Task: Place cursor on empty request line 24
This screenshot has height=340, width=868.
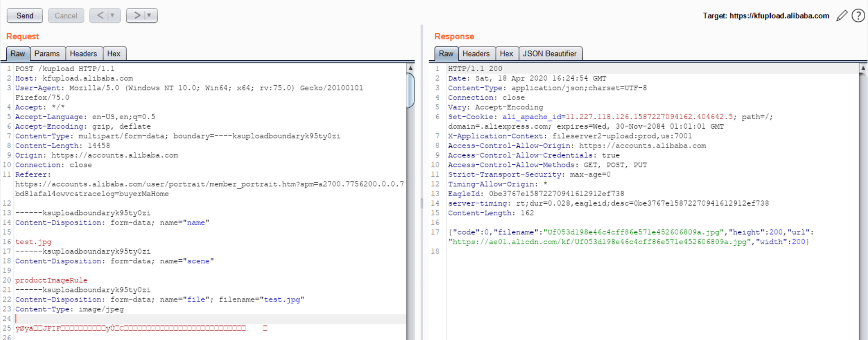Action: [181, 319]
